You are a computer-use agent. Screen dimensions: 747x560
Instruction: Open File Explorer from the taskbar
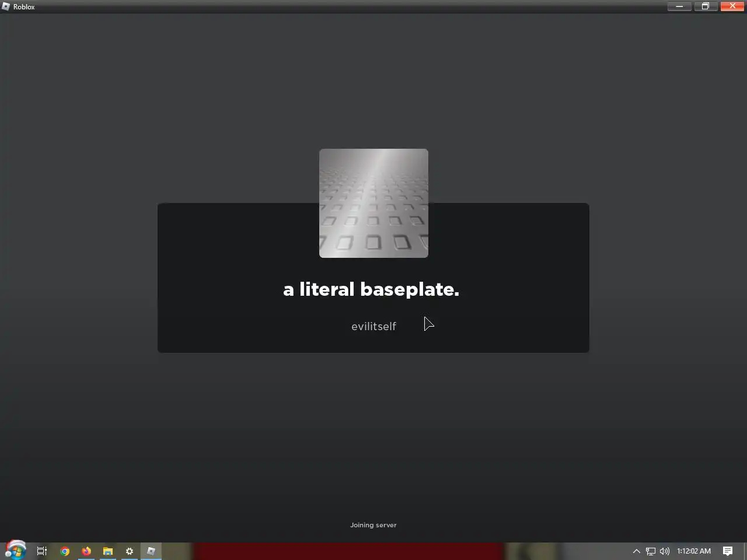click(x=108, y=551)
